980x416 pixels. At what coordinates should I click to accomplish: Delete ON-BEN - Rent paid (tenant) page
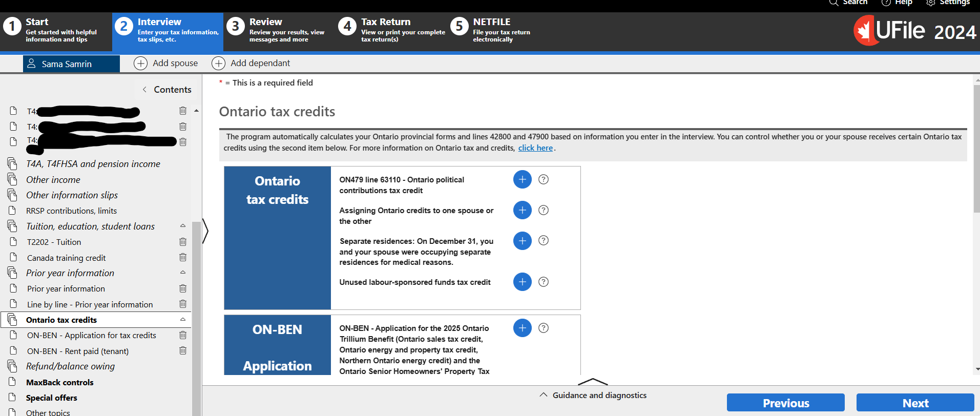pos(183,351)
